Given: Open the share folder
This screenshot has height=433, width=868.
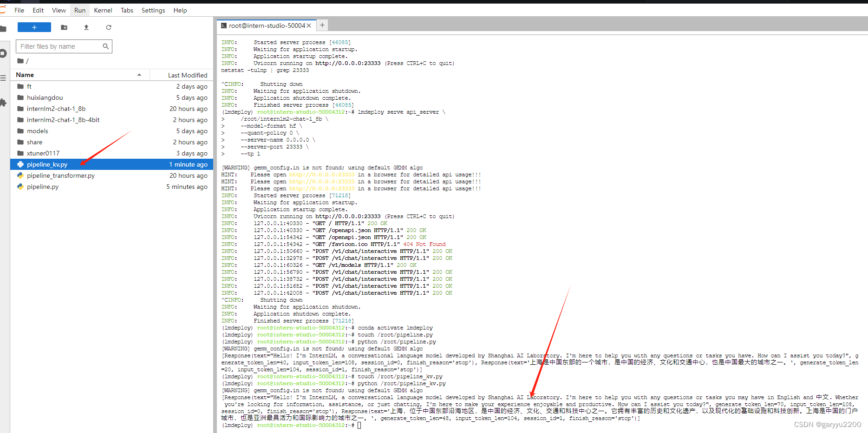Looking at the screenshot, I should coord(112,142).
